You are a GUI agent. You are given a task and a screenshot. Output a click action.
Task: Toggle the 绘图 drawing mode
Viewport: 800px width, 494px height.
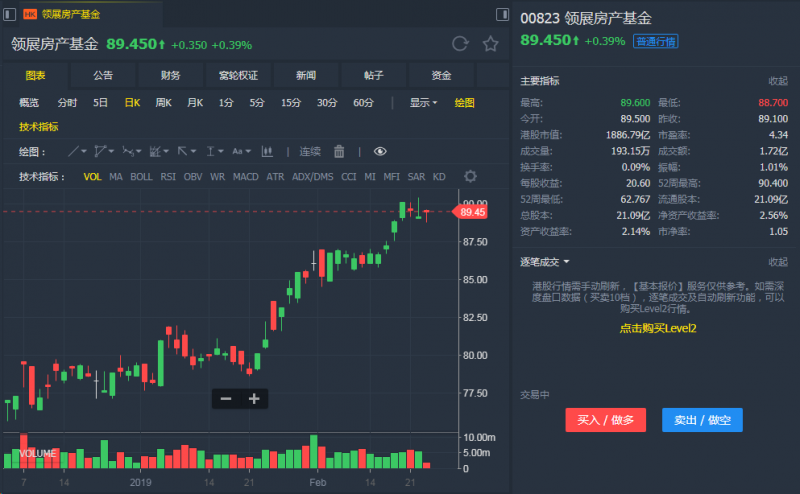(464, 102)
